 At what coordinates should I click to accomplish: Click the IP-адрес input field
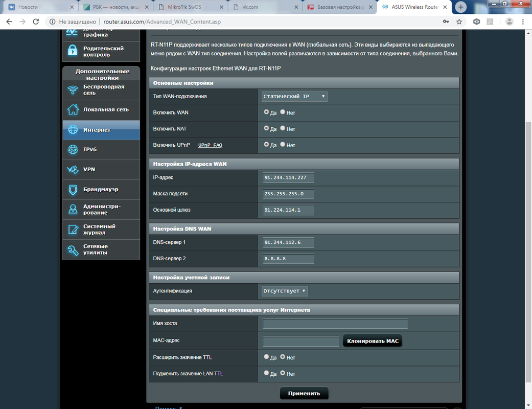click(288, 177)
